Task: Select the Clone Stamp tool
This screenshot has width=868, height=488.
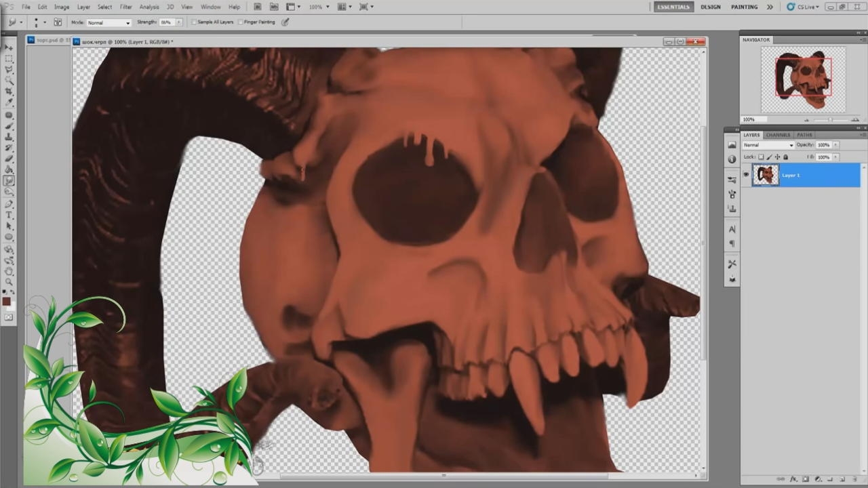Action: tap(9, 137)
